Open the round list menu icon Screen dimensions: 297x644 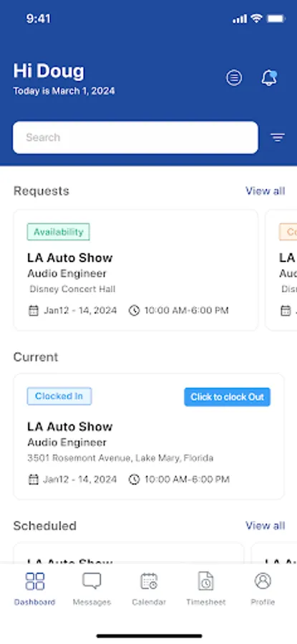(x=234, y=77)
